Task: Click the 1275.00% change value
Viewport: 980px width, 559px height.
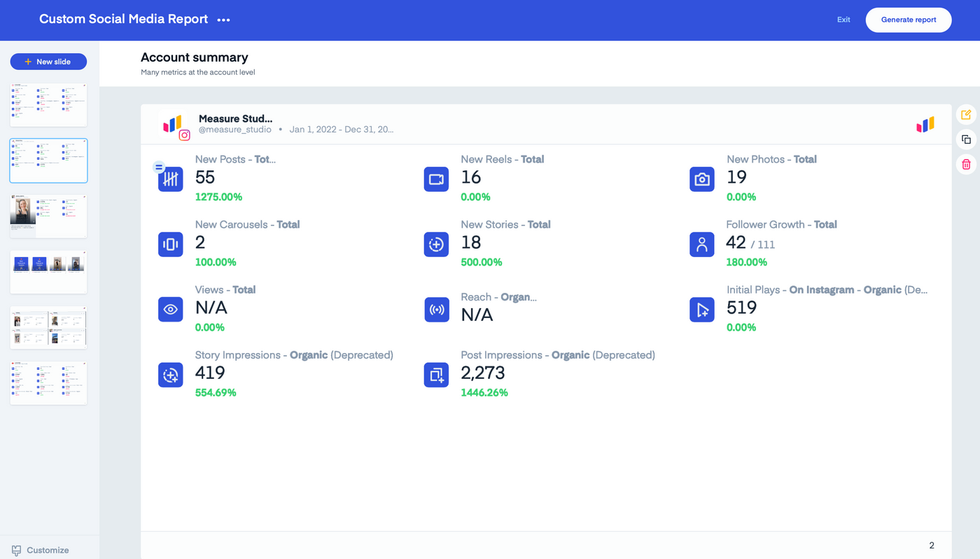Action: (x=218, y=198)
